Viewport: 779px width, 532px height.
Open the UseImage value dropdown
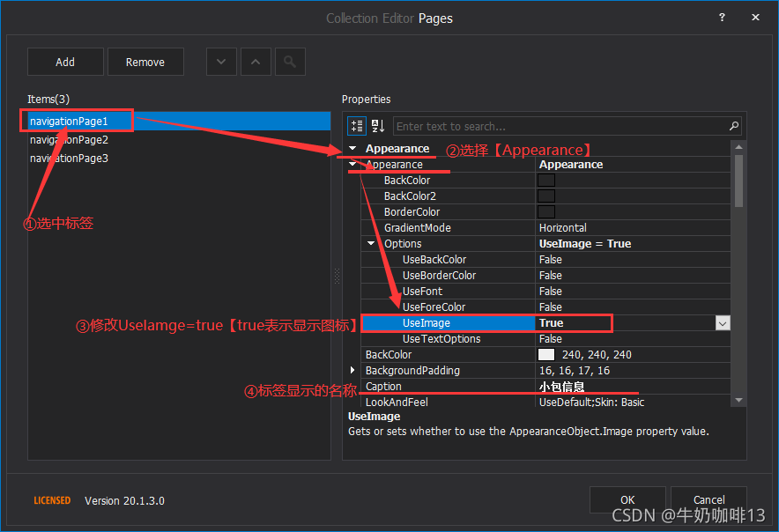pos(723,323)
